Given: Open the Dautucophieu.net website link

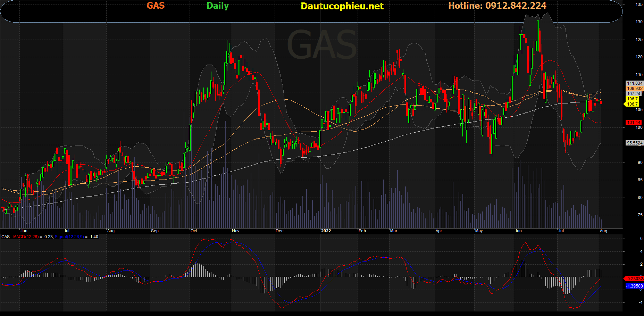Looking at the screenshot, I should pos(342,6).
